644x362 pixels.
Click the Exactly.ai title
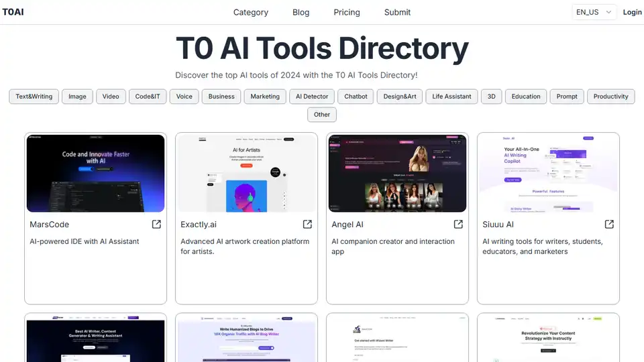[199, 225]
